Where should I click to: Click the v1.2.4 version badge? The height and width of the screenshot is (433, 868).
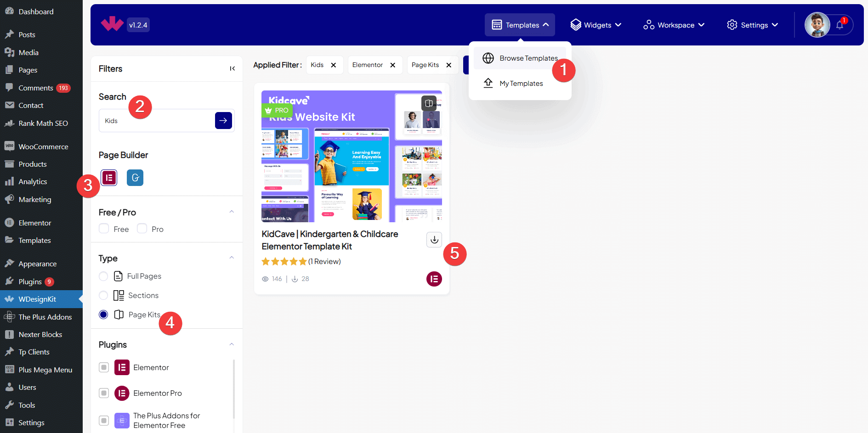click(x=138, y=25)
